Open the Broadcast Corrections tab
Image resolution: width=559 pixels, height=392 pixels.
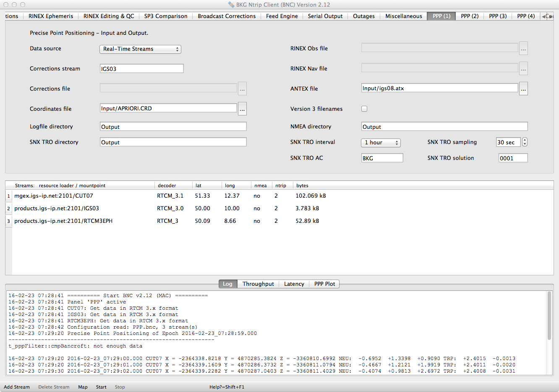[227, 16]
